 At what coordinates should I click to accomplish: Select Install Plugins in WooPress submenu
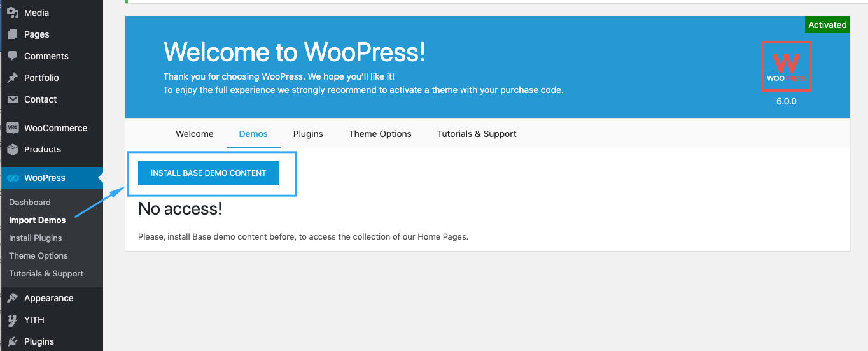tap(36, 238)
